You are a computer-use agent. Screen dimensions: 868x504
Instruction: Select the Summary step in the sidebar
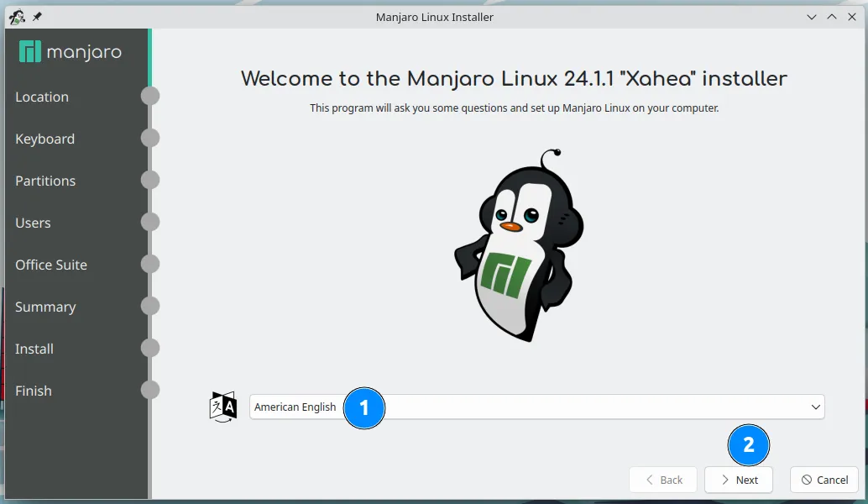45,307
